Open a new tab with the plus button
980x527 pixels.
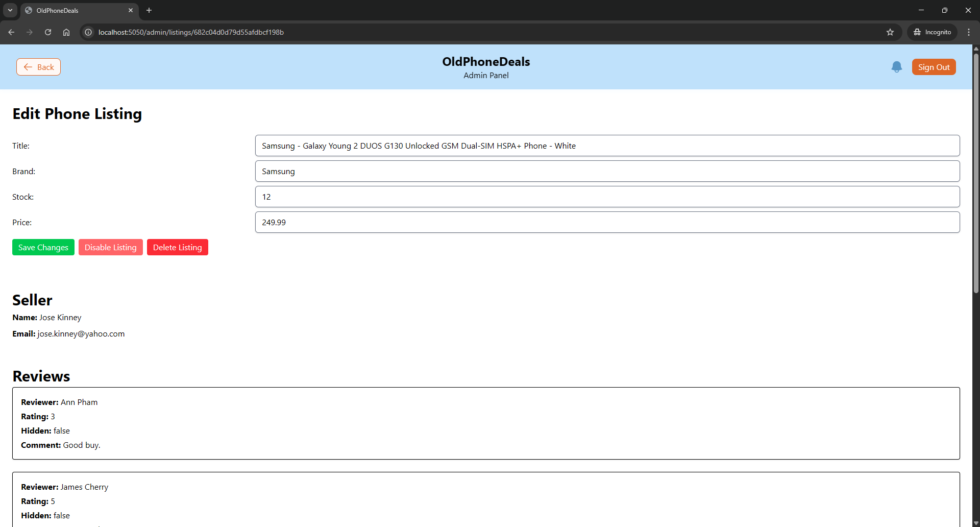pyautogui.click(x=149, y=10)
